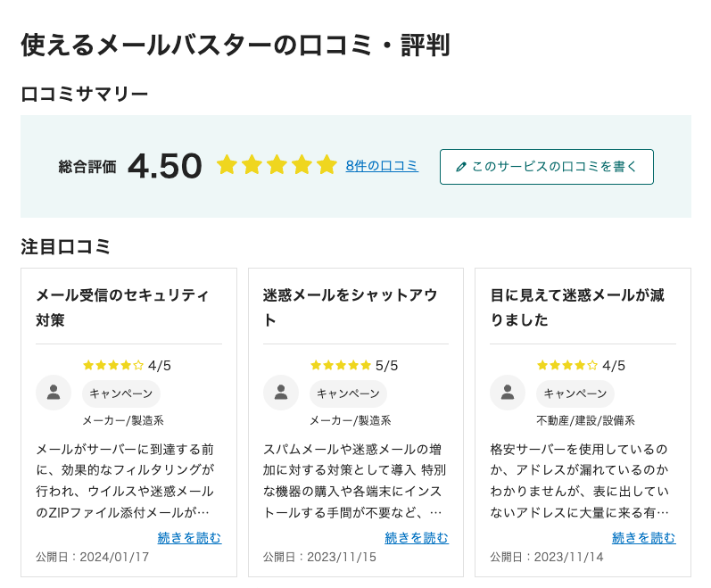Open the 8件の口コミ link
The height and width of the screenshot is (588, 711).
tap(382, 166)
